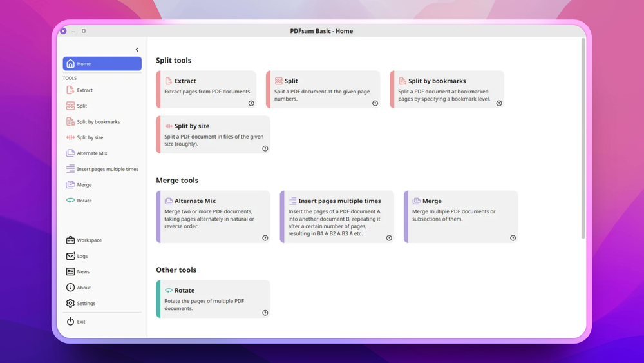Select Insert pages multiple times in sidebar
This screenshot has height=363, width=644.
[x=102, y=169]
